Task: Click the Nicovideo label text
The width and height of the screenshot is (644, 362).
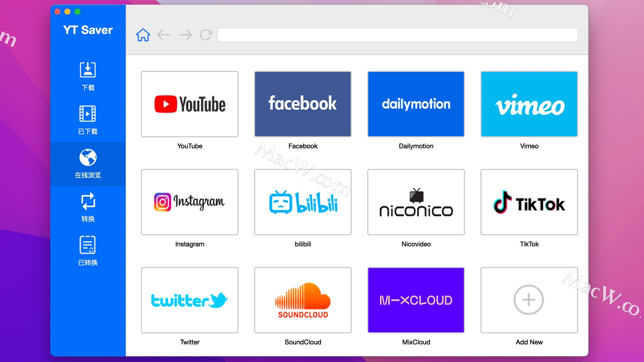Action: coord(416,244)
